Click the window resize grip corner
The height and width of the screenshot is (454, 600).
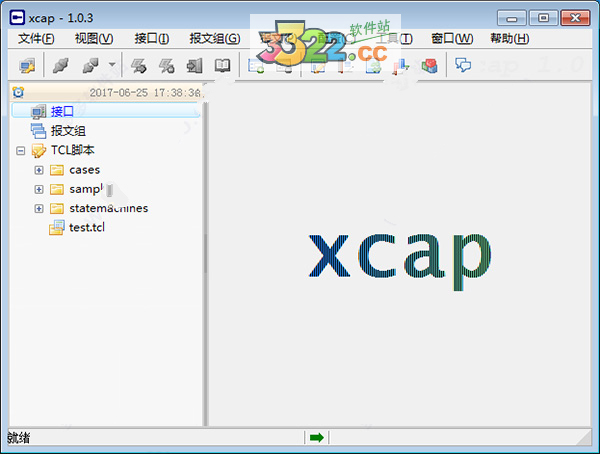pyautogui.click(x=585, y=438)
